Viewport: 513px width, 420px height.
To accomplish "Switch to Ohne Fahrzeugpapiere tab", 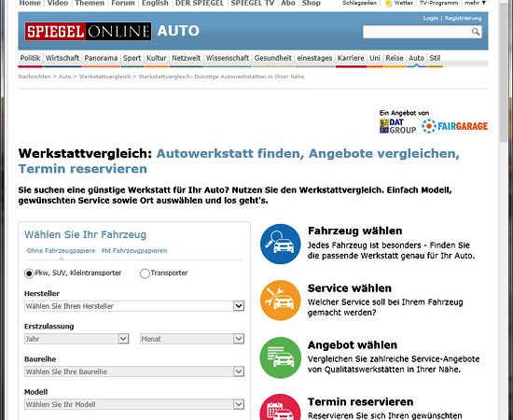I will coord(61,251).
